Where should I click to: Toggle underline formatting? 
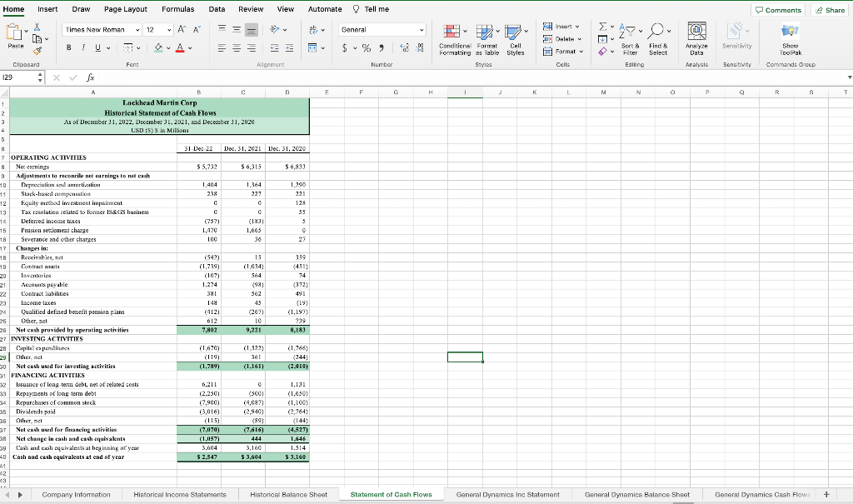click(x=97, y=47)
